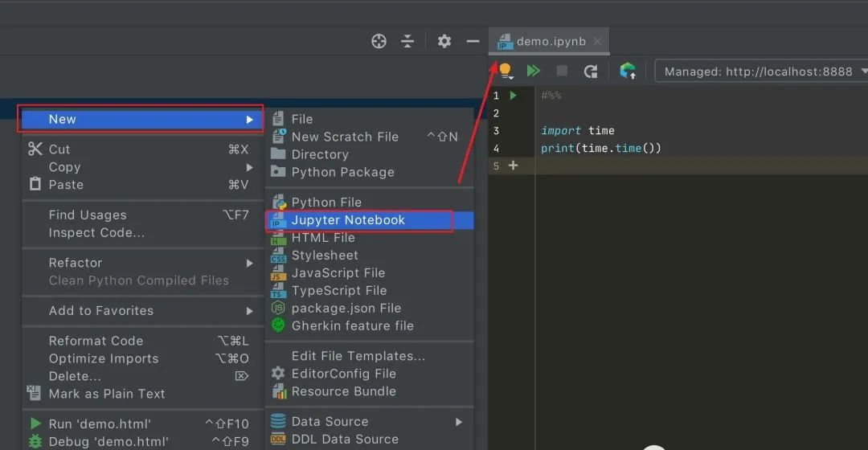Create an EditorConfig File
The height and width of the screenshot is (450, 868).
[x=369, y=374]
